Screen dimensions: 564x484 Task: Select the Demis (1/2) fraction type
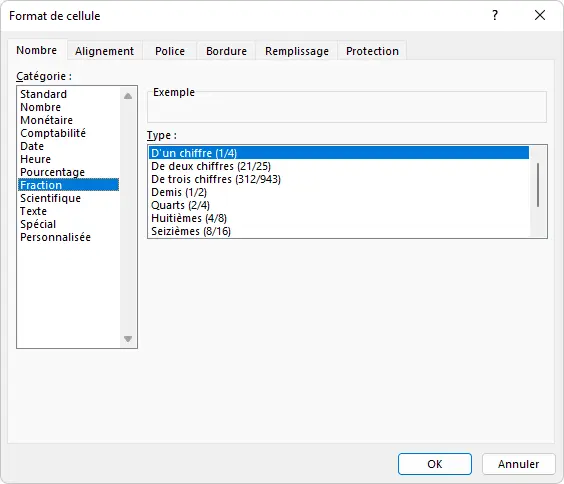pyautogui.click(x=179, y=192)
